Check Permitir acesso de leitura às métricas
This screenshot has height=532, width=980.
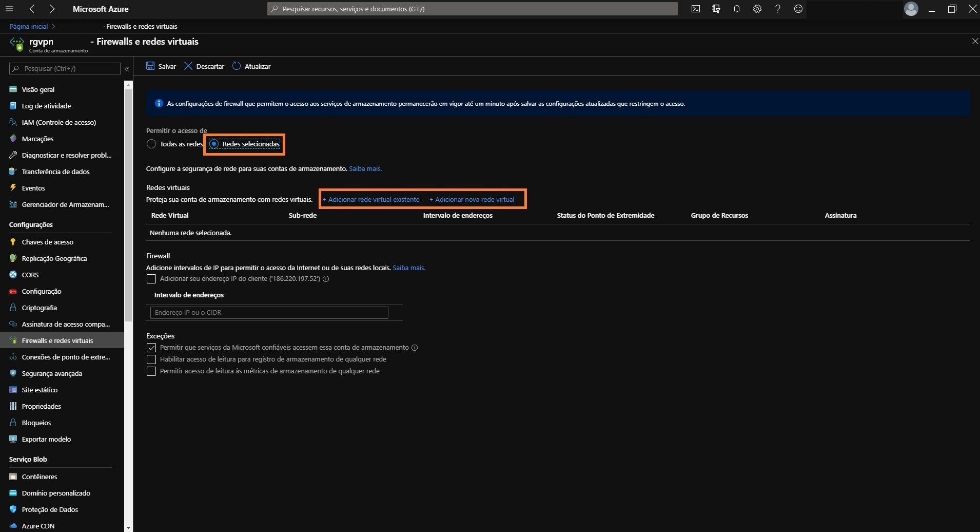pos(151,371)
